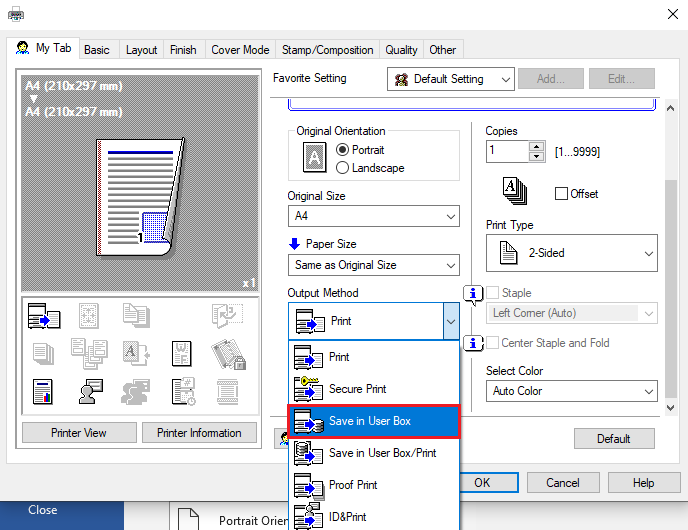Tick the Staple checkbox
Screen dimensions: 688x530
[x=493, y=293]
